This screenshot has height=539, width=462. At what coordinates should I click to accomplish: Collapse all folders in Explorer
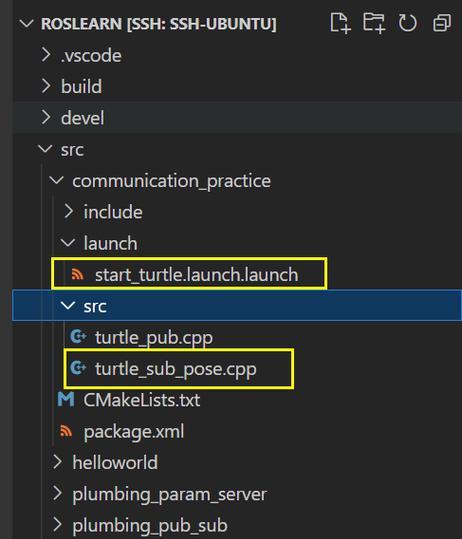click(442, 23)
